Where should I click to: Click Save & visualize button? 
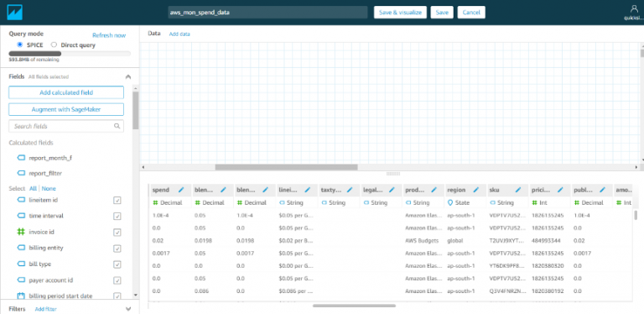400,13
